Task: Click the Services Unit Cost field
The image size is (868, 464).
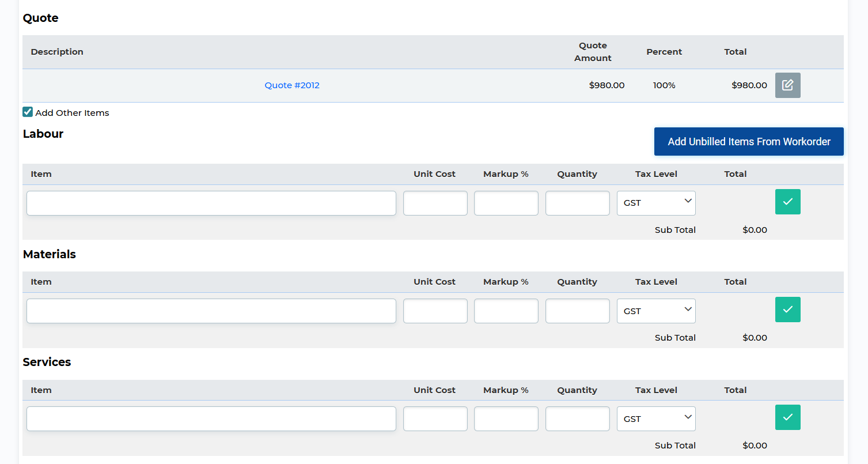Action: 435,419
